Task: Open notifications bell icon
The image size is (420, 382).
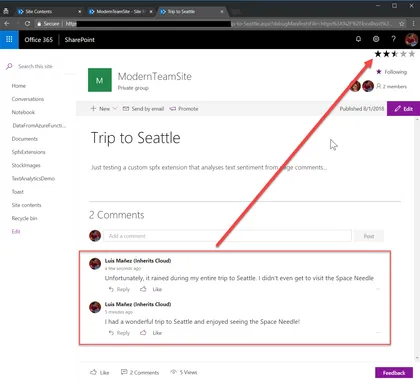Action: click(358, 39)
